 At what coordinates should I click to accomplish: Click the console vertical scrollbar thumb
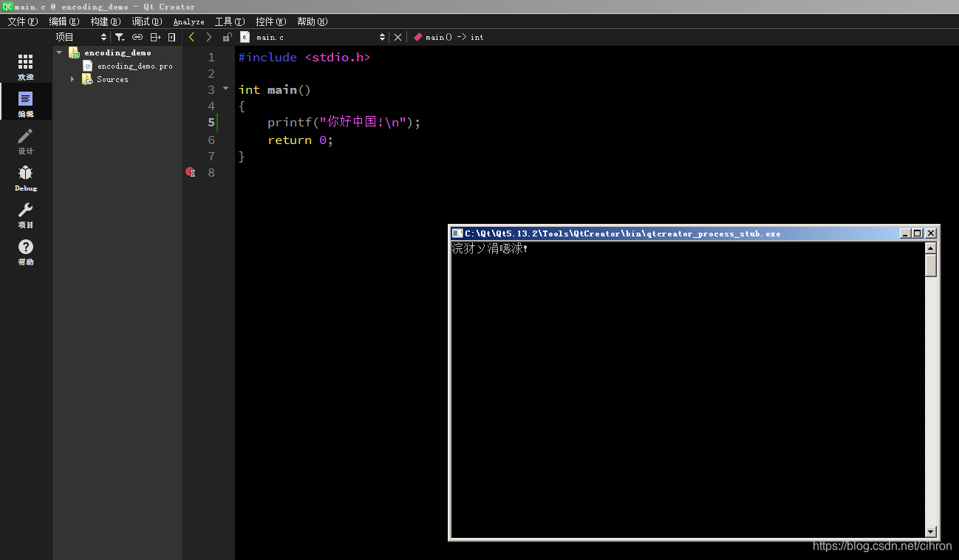[x=931, y=265]
